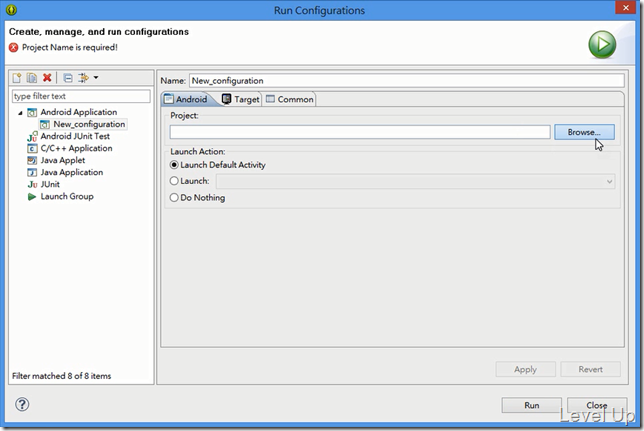Click the Java Applet icon

click(32, 160)
